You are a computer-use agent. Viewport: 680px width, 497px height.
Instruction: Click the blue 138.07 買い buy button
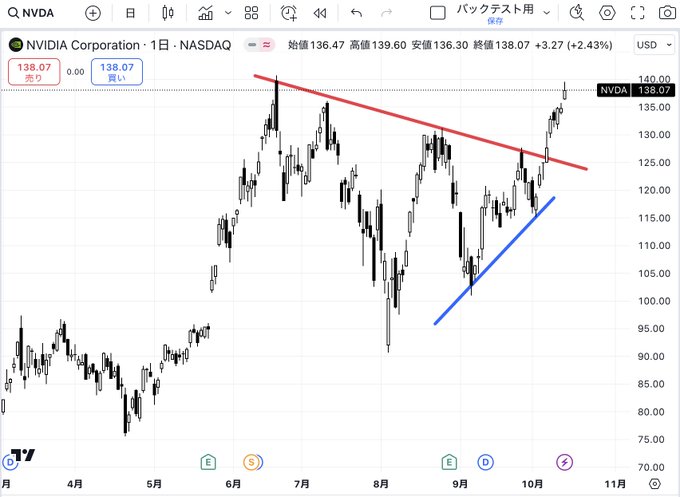click(117, 72)
